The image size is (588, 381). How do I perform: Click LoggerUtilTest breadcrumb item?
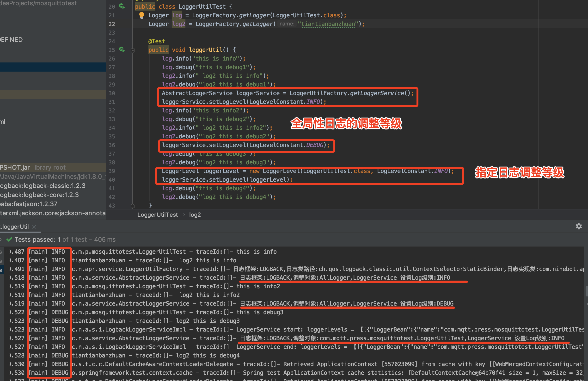[157, 215]
